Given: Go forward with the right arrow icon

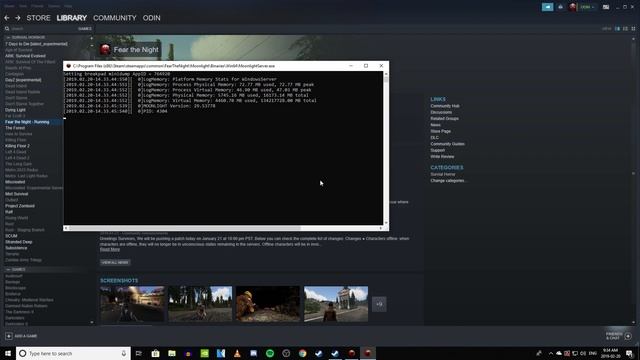Looking at the screenshot, I should click(x=18, y=18).
